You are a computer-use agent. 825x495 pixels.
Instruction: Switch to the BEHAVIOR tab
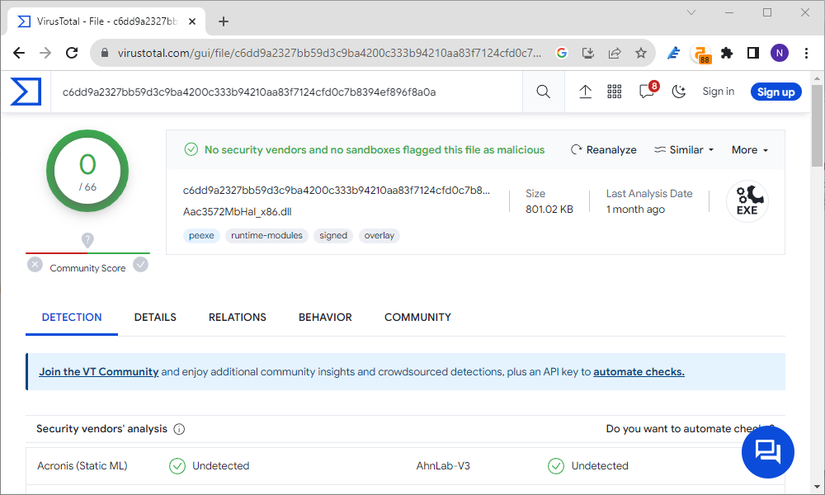pos(325,317)
